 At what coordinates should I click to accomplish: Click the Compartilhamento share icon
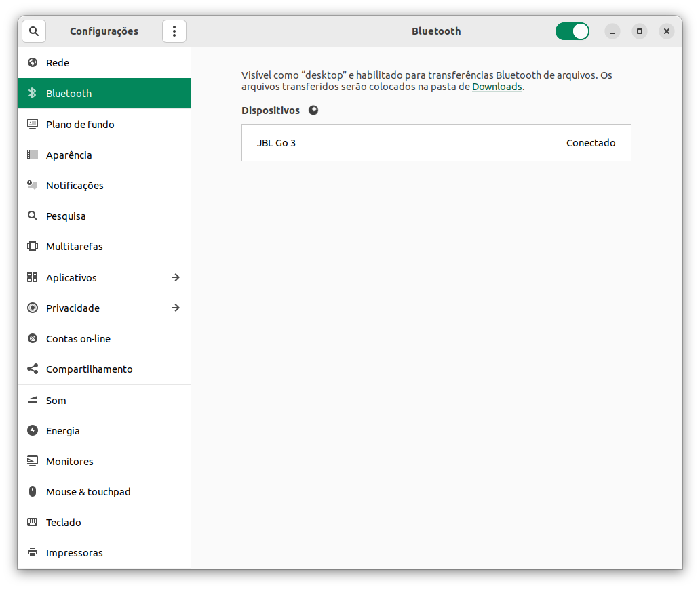[x=33, y=369]
